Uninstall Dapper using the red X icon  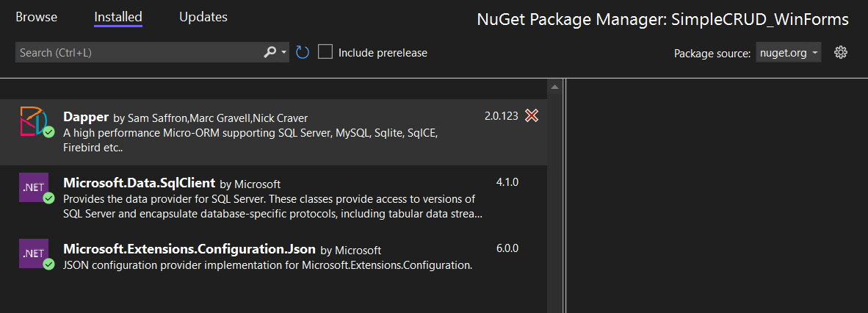click(x=532, y=116)
